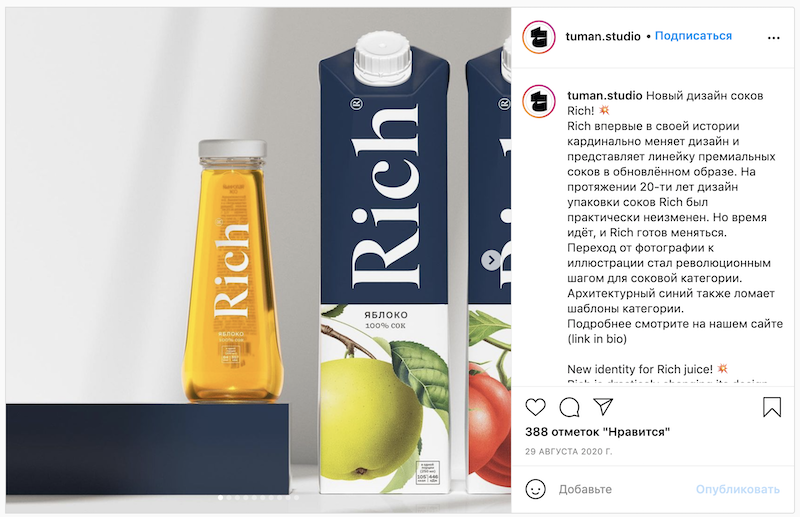
Task: Like the post with the heart icon
Action: pos(535,407)
